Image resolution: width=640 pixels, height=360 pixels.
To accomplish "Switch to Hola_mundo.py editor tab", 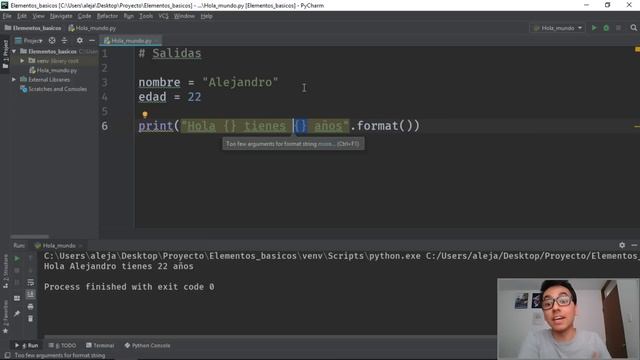I will tap(131, 40).
